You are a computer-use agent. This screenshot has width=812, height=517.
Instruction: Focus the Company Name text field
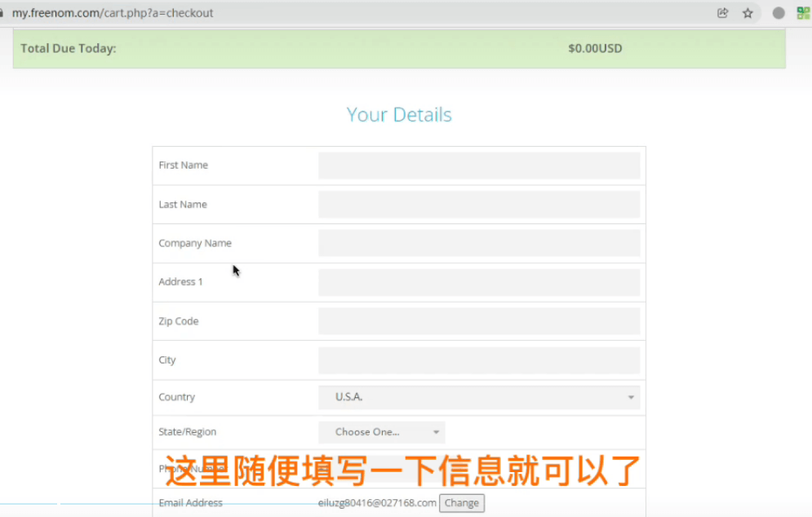pyautogui.click(x=478, y=243)
